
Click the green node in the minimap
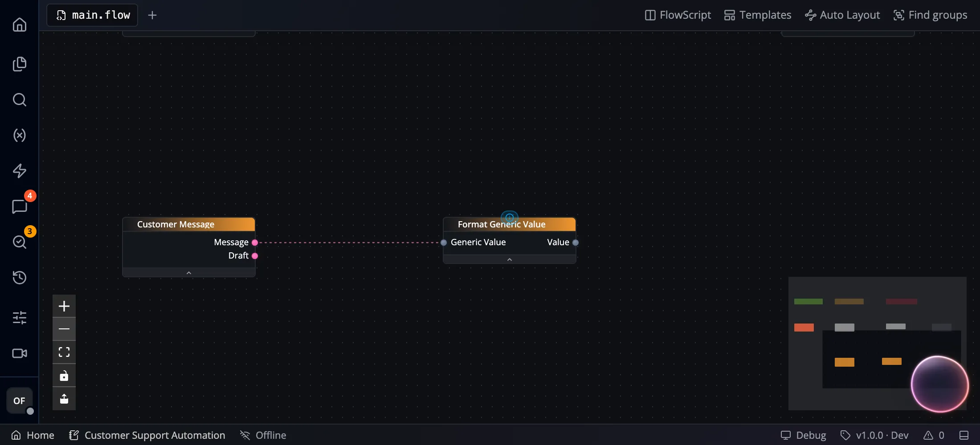pyautogui.click(x=808, y=302)
